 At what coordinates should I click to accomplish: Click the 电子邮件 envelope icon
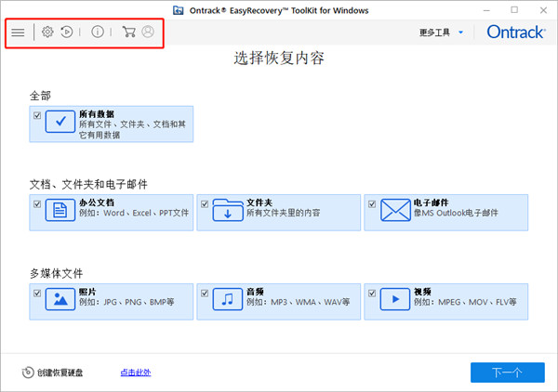[x=395, y=210]
